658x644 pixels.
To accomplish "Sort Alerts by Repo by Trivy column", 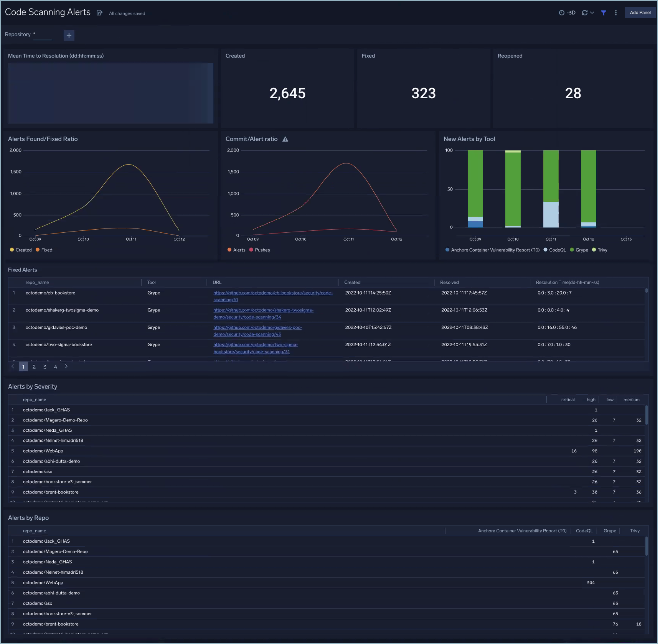I will click(635, 531).
